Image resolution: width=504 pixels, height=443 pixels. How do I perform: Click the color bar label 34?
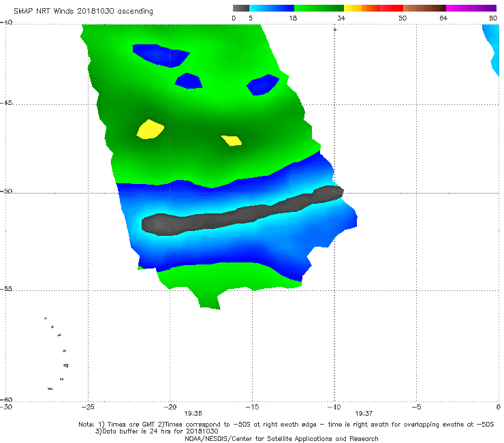click(x=341, y=18)
